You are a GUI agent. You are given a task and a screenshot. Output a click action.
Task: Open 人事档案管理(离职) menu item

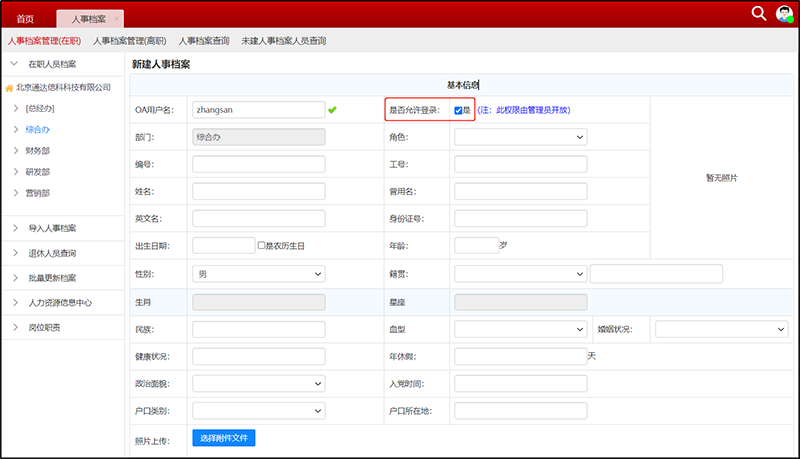coord(131,41)
